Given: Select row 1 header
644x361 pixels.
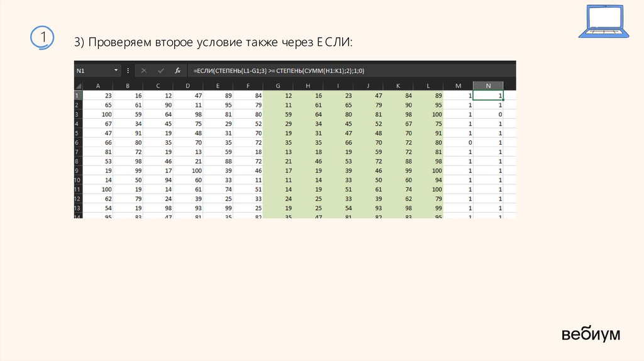Looking at the screenshot, I should pos(79,96).
